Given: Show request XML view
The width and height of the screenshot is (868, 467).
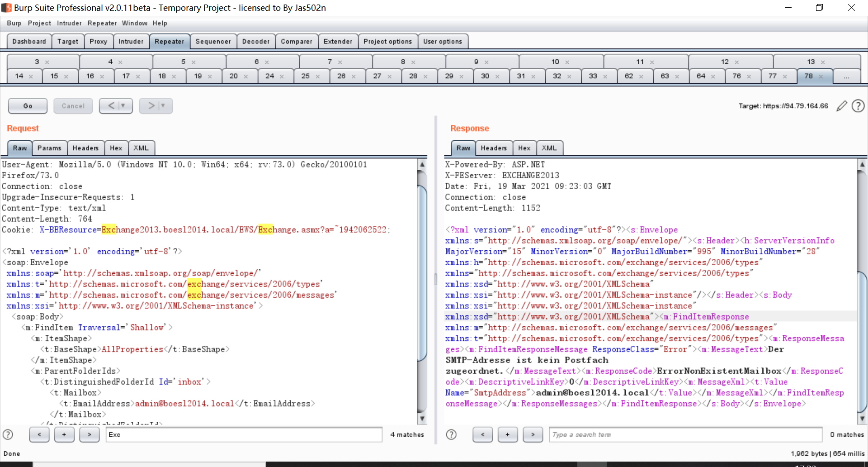Looking at the screenshot, I should (141, 148).
